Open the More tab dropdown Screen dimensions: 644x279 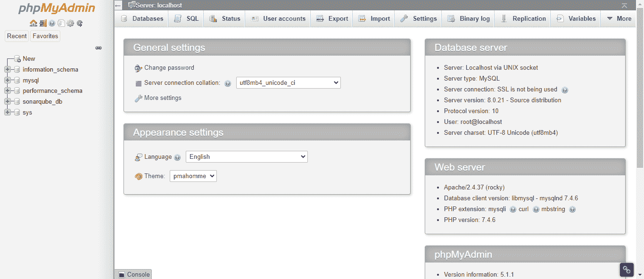tap(619, 18)
